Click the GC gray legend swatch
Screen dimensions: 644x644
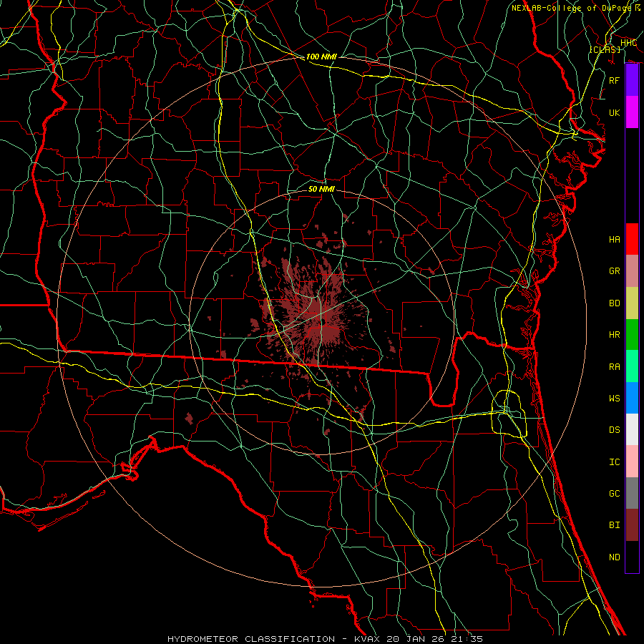(x=632, y=493)
